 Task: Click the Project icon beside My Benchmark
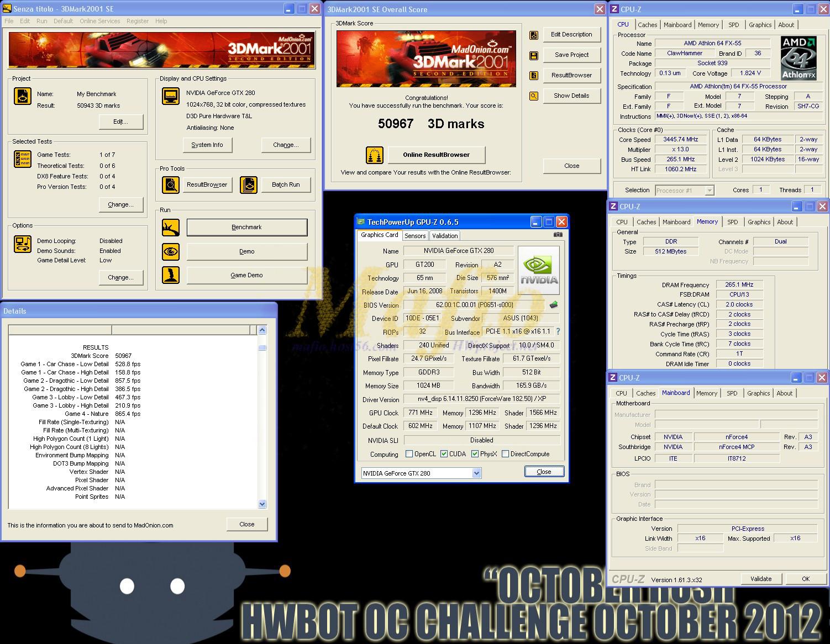point(22,96)
